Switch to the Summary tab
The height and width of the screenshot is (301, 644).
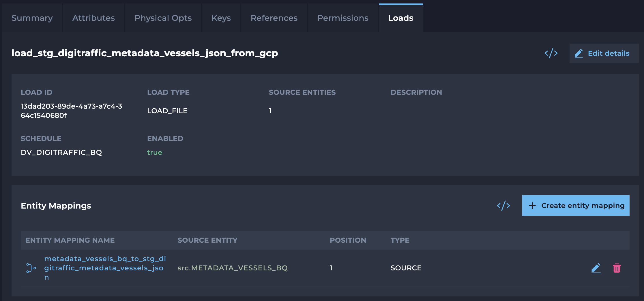tap(32, 18)
